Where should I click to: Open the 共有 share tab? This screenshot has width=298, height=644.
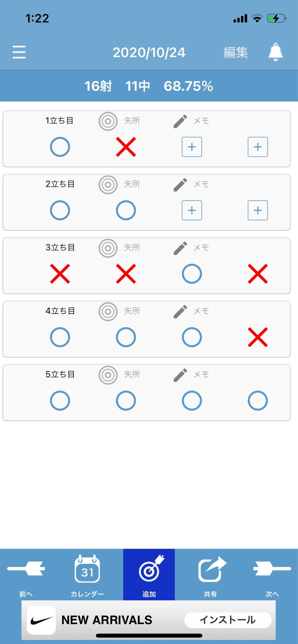(211, 575)
